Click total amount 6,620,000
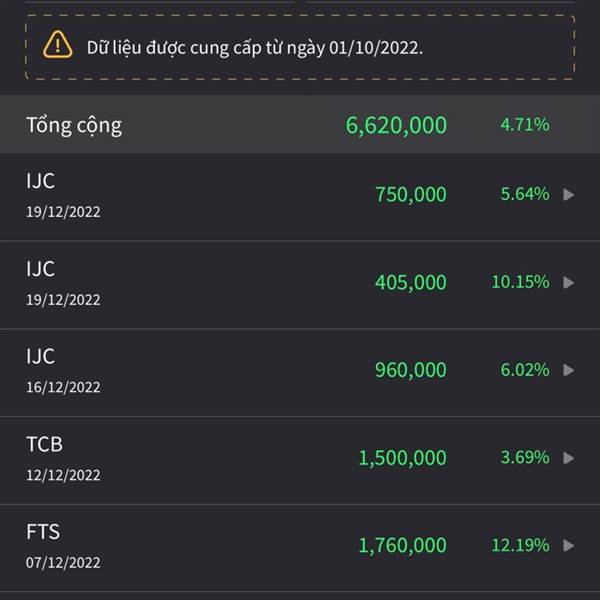This screenshot has height=600, width=600. coord(396,126)
